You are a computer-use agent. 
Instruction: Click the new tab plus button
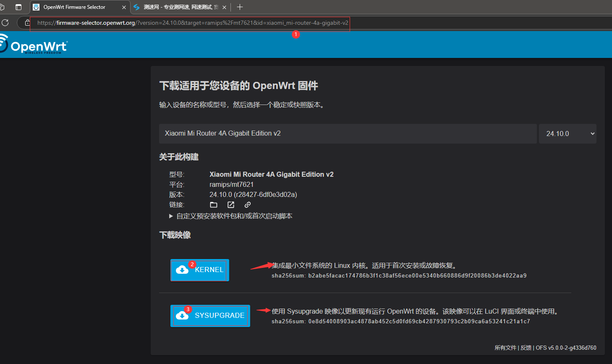click(240, 7)
